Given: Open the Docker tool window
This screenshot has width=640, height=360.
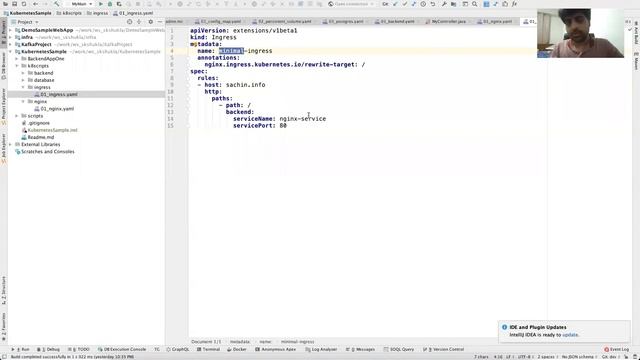Looking at the screenshot, I should pos(237,349).
